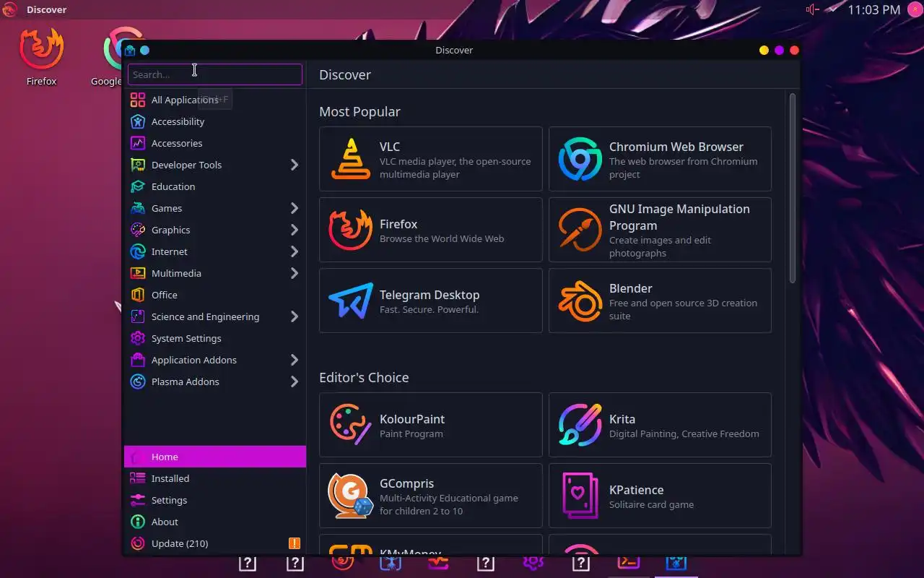
Task: Expand the Application Addons arrow
Action: click(294, 360)
